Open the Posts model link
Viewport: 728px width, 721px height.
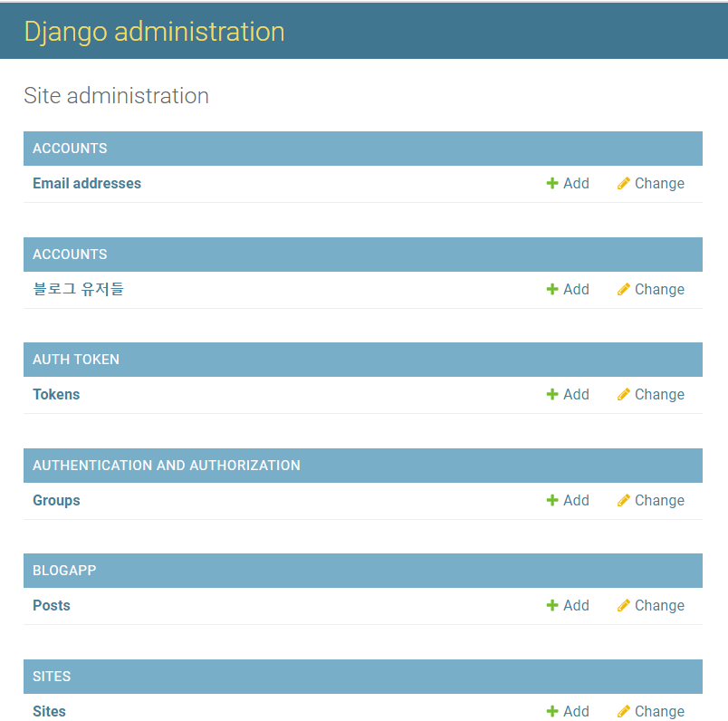(x=51, y=605)
